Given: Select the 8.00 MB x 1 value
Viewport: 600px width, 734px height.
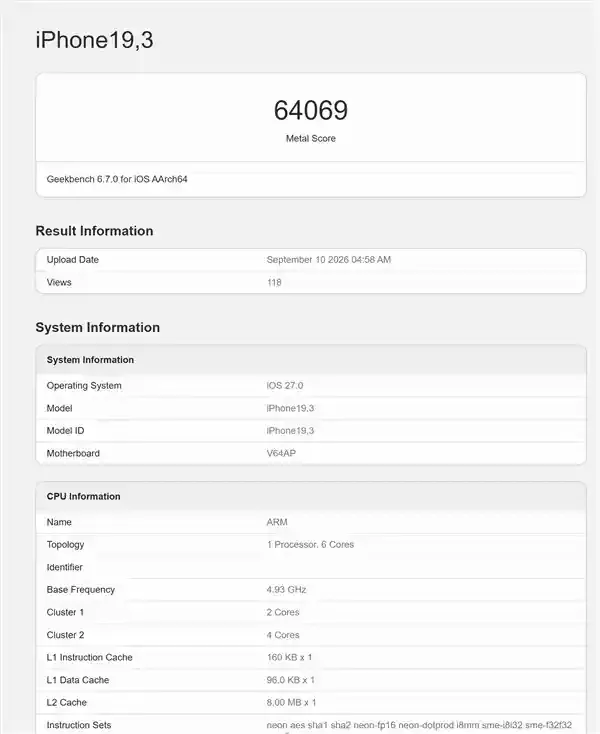Looking at the screenshot, I should click(x=291, y=703).
